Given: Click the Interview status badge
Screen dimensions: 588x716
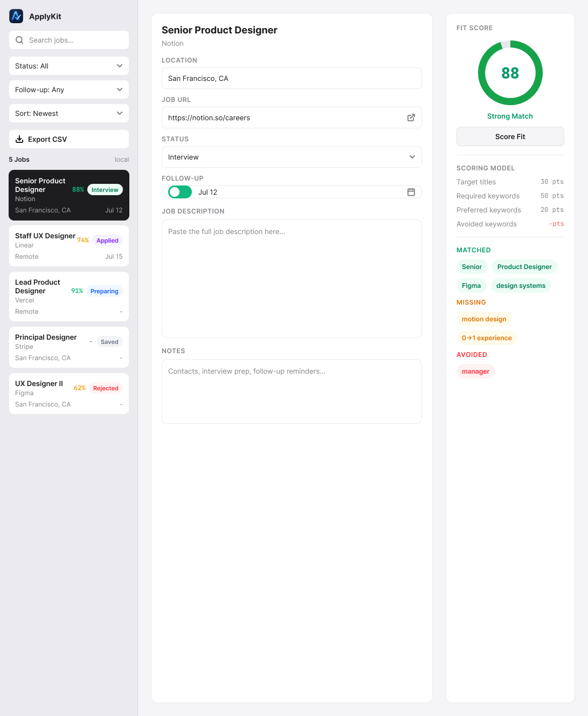Looking at the screenshot, I should tap(105, 190).
